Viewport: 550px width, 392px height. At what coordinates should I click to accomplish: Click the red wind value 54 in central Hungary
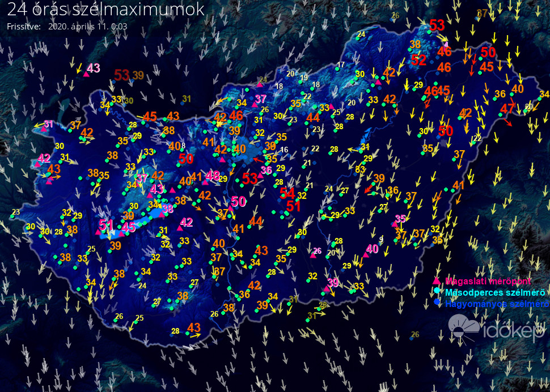287,193
